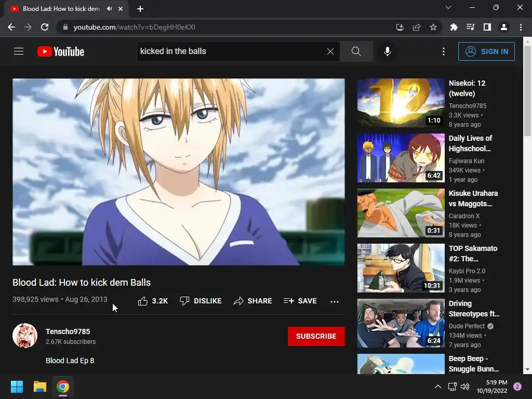Open Fujiwara Kun channel name
The height and width of the screenshot is (399, 532).
(x=466, y=161)
